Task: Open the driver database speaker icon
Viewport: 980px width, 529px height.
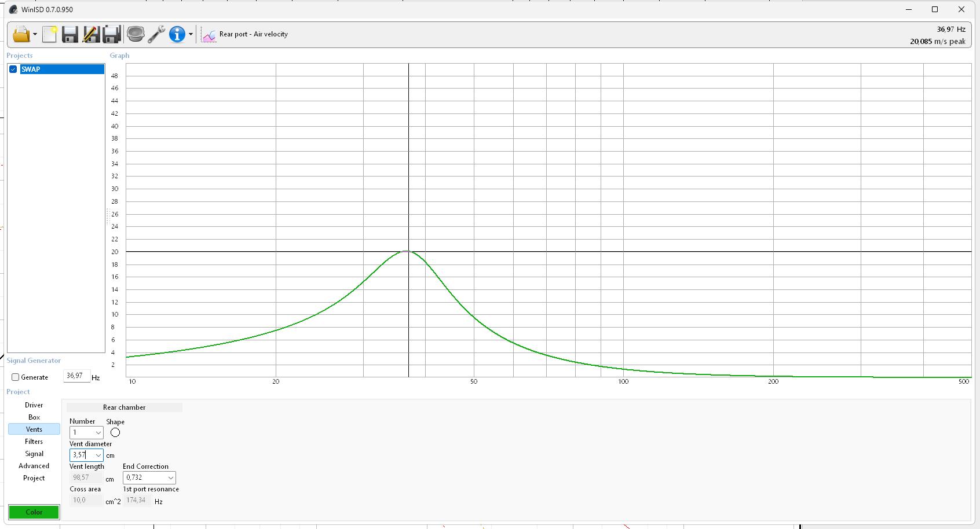Action: click(x=136, y=35)
